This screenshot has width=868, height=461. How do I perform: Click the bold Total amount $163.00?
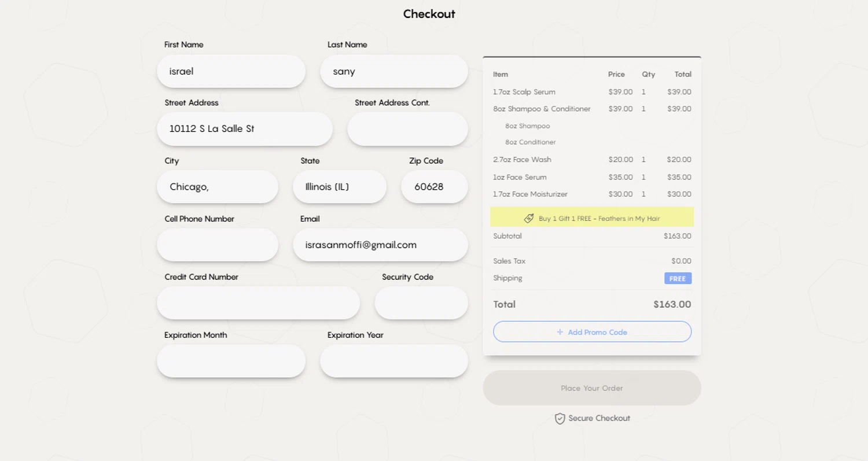[x=672, y=304]
